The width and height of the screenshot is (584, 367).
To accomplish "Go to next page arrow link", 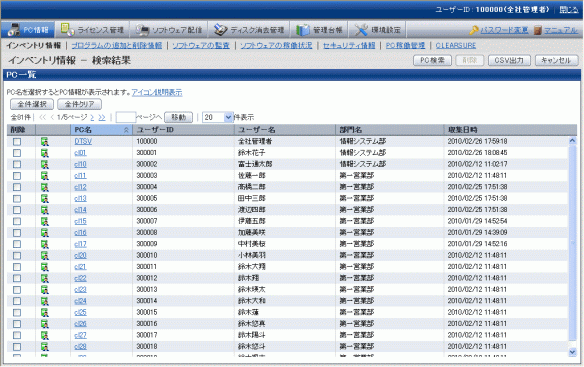I will pyautogui.click(x=92, y=117).
